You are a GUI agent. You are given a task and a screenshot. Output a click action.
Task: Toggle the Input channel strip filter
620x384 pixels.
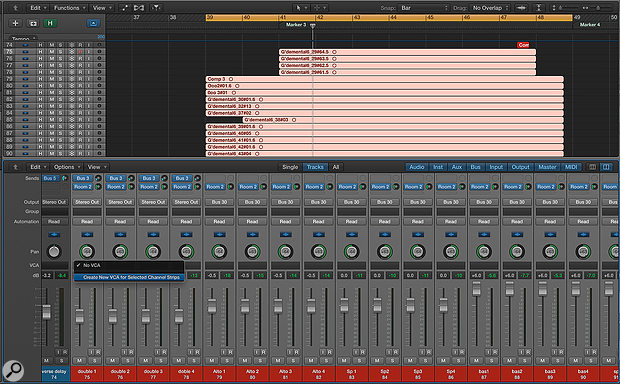tap(496, 167)
